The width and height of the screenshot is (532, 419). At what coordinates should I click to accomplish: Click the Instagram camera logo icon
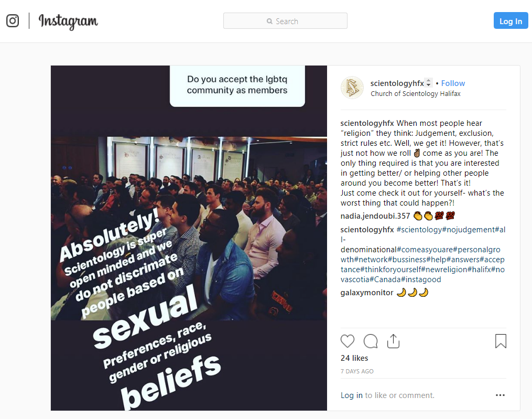pyautogui.click(x=13, y=20)
